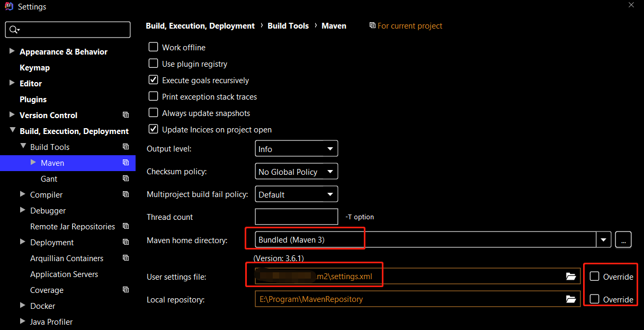Click project-level icon beside Gant

pyautogui.click(x=126, y=179)
